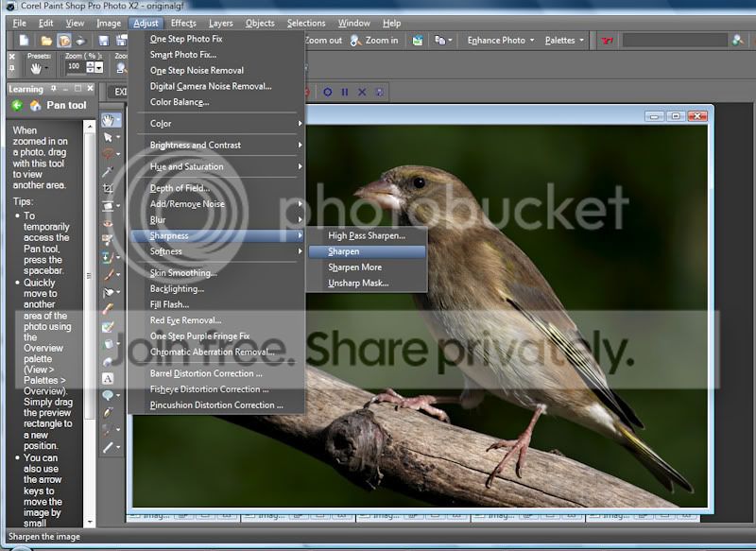Click the Zoom in toolbar button
Screen dimensions: 756x551
tap(374, 41)
